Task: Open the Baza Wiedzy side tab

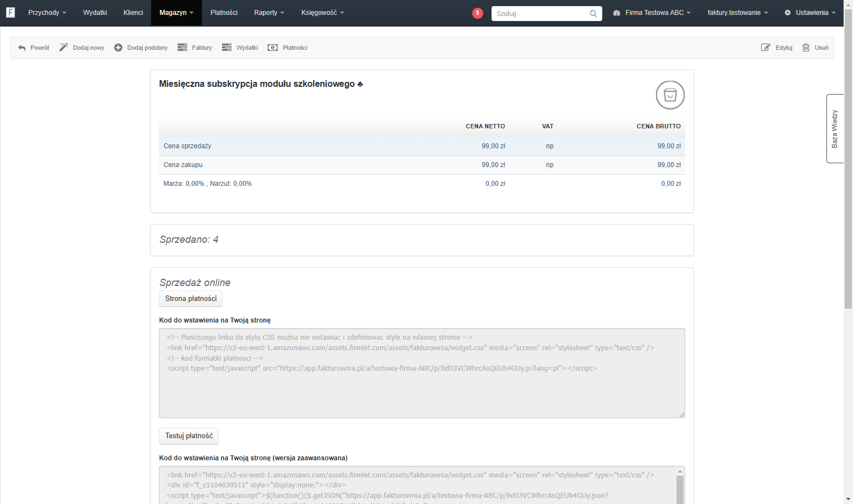Action: 835,128
